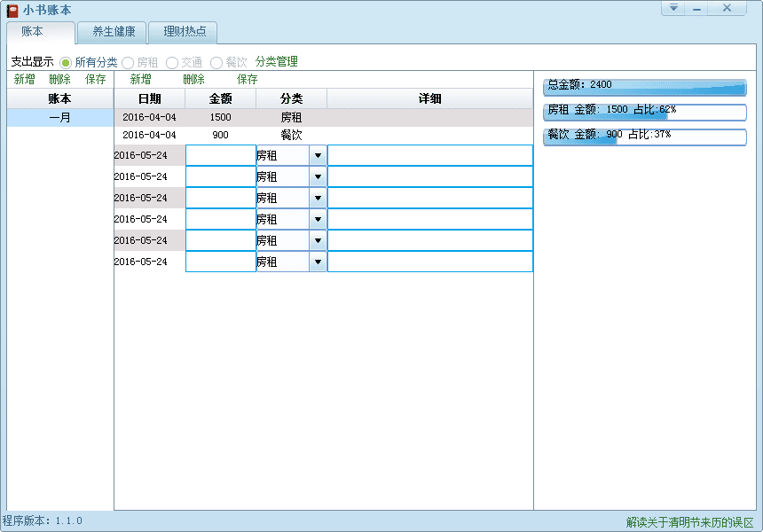Screen dimensions: 763x532
Task: Close the 小书账本 window
Action: 728,8
